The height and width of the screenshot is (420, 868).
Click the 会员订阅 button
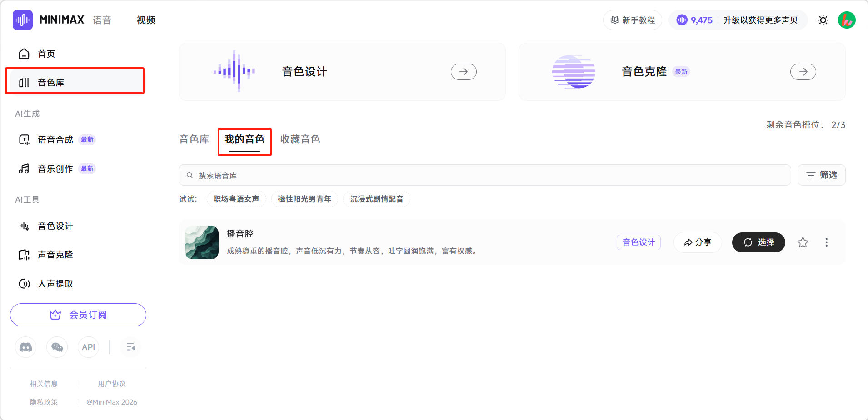click(78, 315)
